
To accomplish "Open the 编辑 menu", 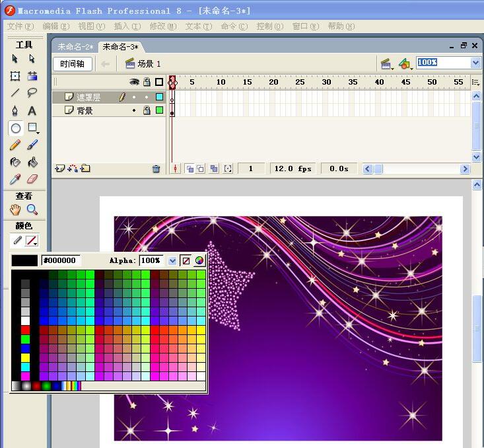I will click(56, 26).
